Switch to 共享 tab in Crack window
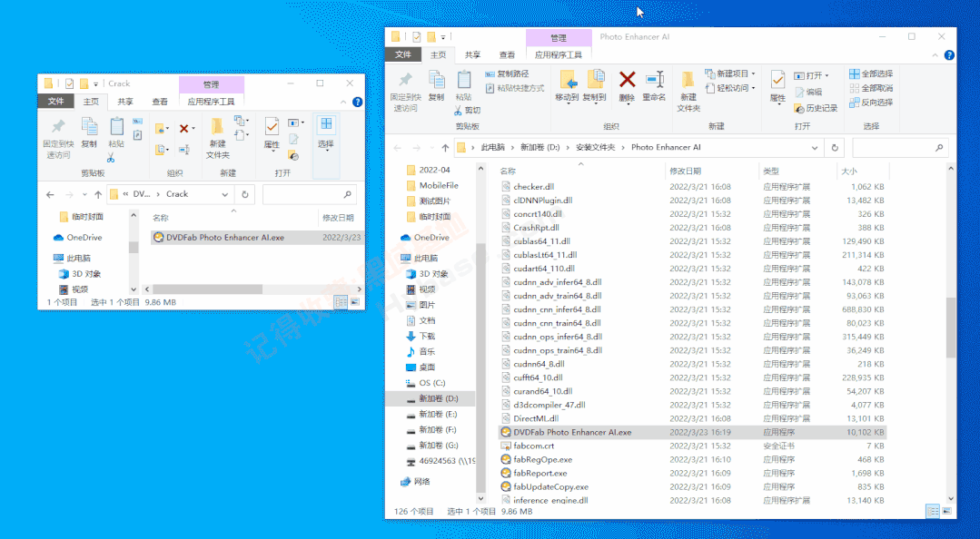Screen dimensions: 980x539 [x=125, y=102]
